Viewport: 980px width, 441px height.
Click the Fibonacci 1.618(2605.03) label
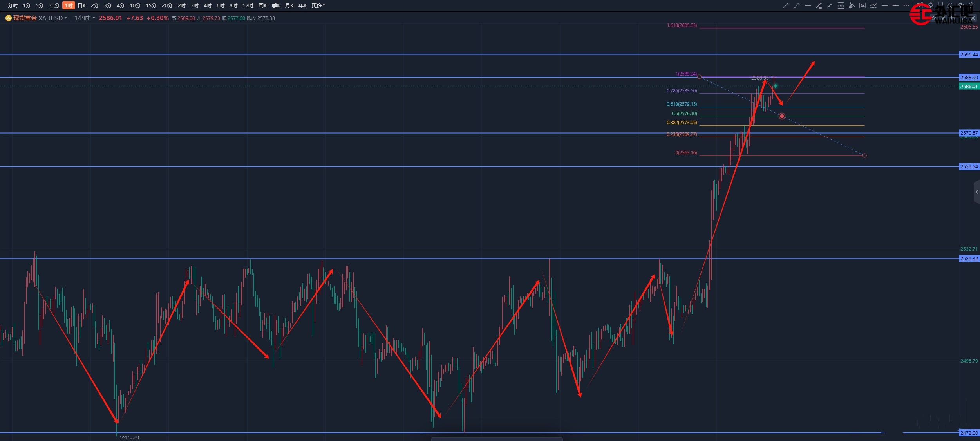682,25
